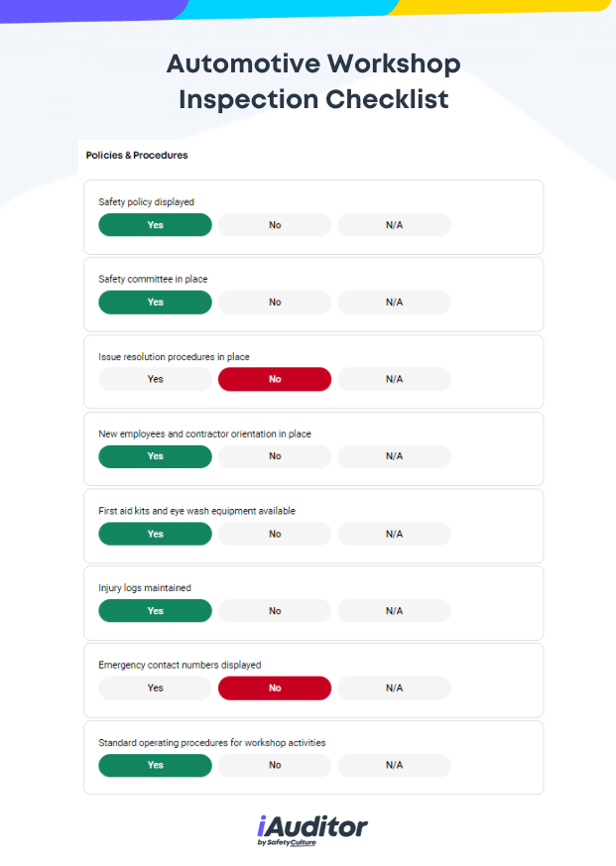616x866 pixels.
Task: Mark N/A for First aid kits and eye wash
Action: coord(395,534)
